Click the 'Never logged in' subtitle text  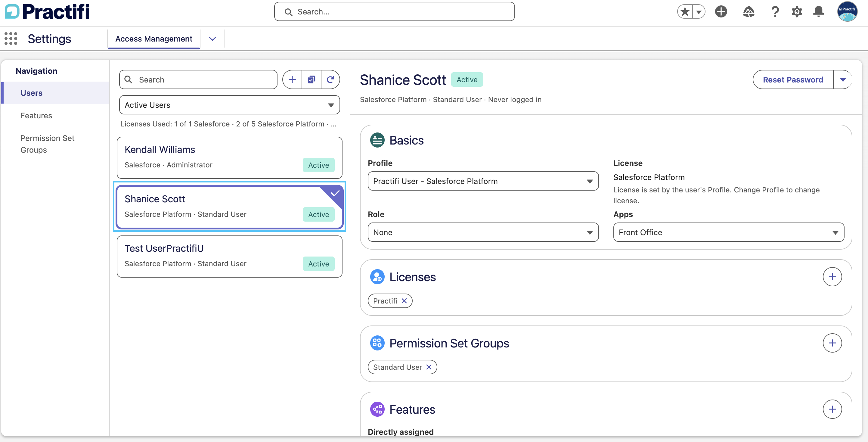pyautogui.click(x=515, y=99)
